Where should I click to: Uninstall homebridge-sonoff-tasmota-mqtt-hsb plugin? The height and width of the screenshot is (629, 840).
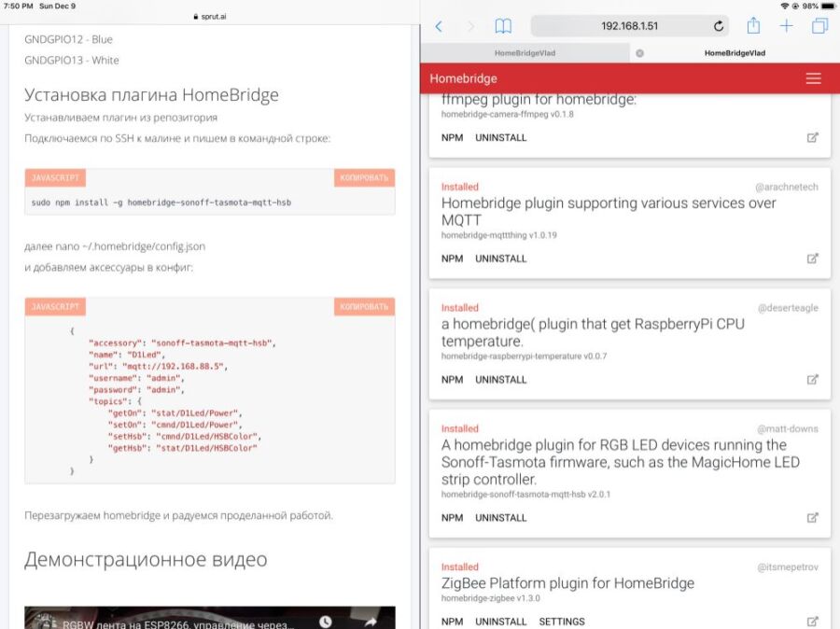[501, 518]
